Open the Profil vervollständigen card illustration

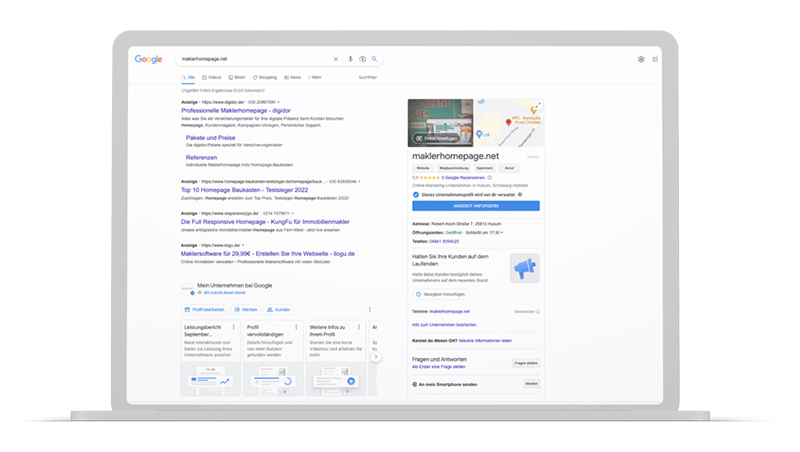tap(273, 379)
